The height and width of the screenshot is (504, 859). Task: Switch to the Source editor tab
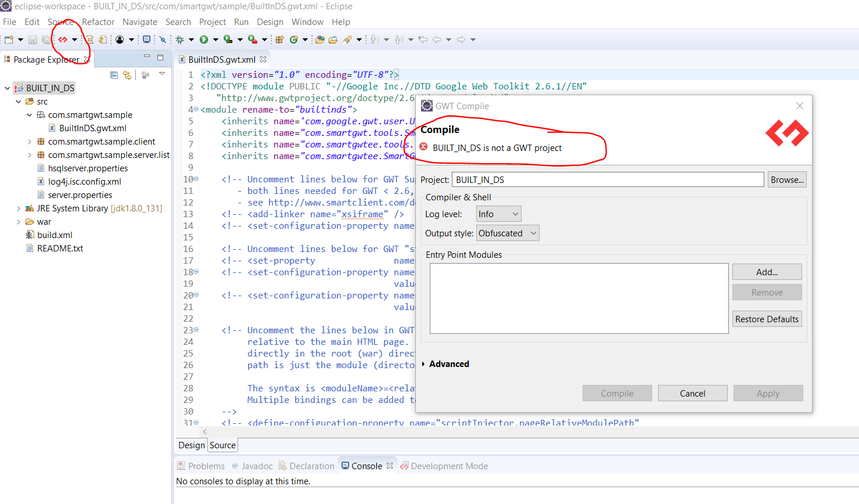click(x=222, y=445)
